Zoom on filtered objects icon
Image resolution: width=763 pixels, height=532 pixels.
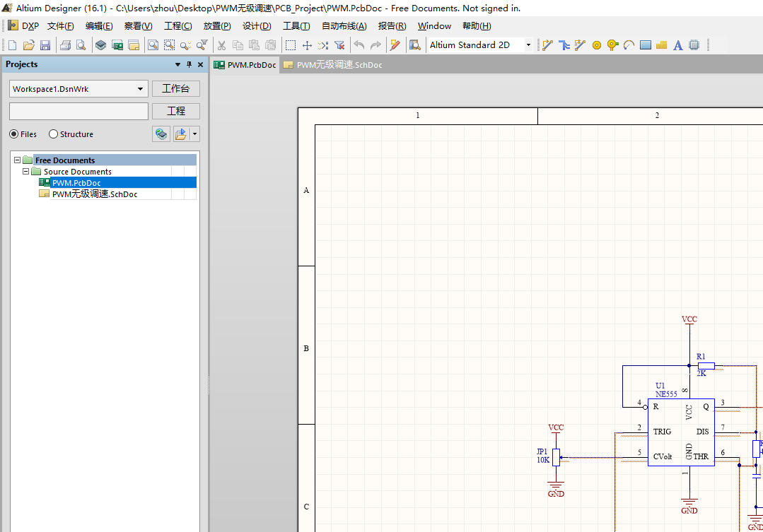pyautogui.click(x=202, y=45)
